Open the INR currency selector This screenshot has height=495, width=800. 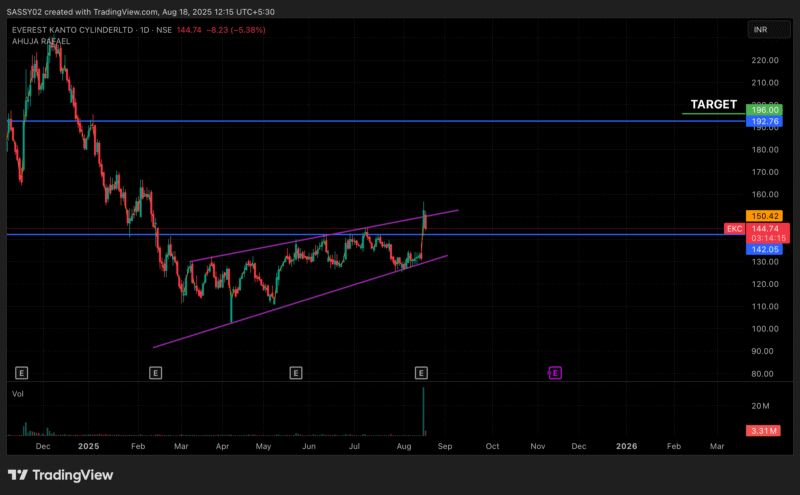[x=762, y=31]
